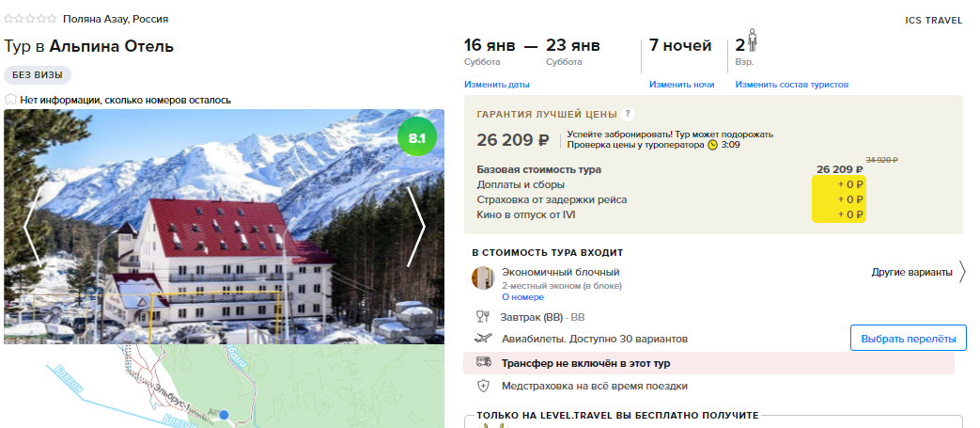Screen dimensions: 980x428
Task: Click Изменить даты link
Action: tap(497, 85)
